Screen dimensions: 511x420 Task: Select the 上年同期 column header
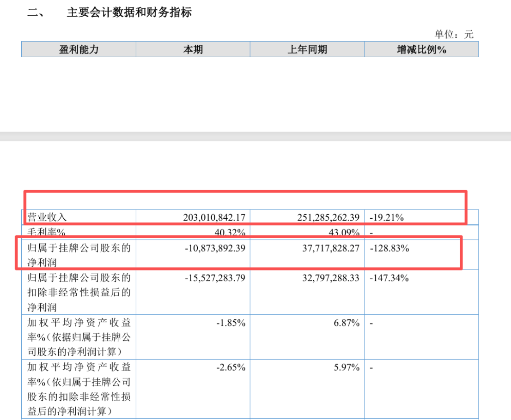click(x=307, y=49)
